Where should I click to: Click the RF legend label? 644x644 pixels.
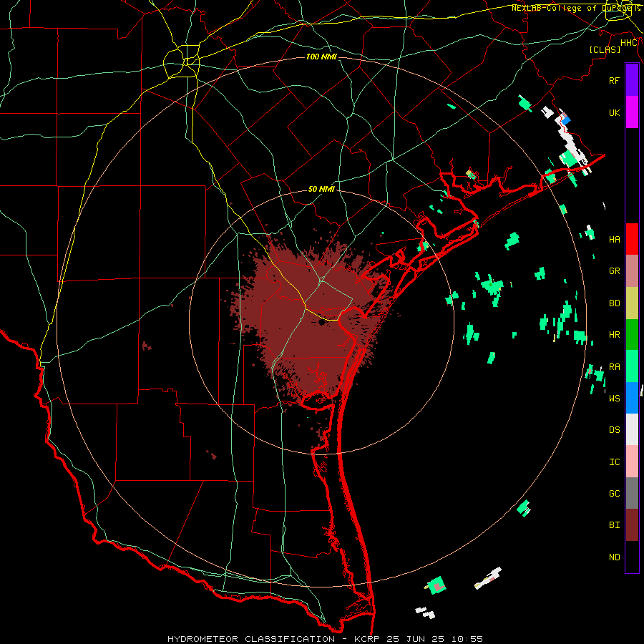pyautogui.click(x=614, y=80)
